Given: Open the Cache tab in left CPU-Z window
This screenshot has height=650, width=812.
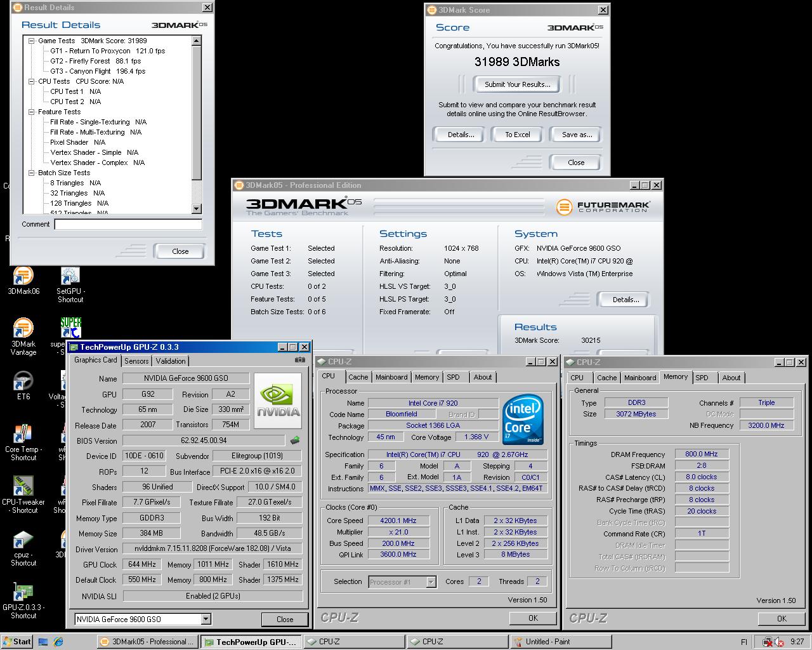Looking at the screenshot, I should (358, 377).
